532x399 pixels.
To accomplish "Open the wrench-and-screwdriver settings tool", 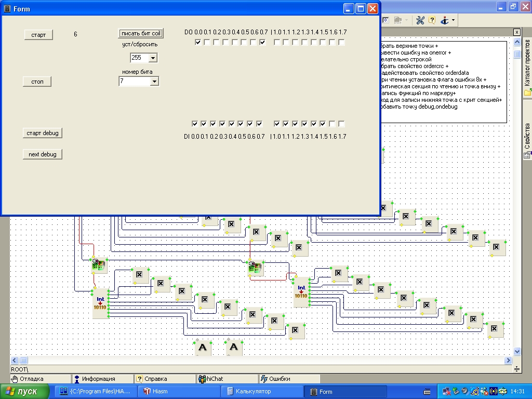I will click(x=420, y=21).
